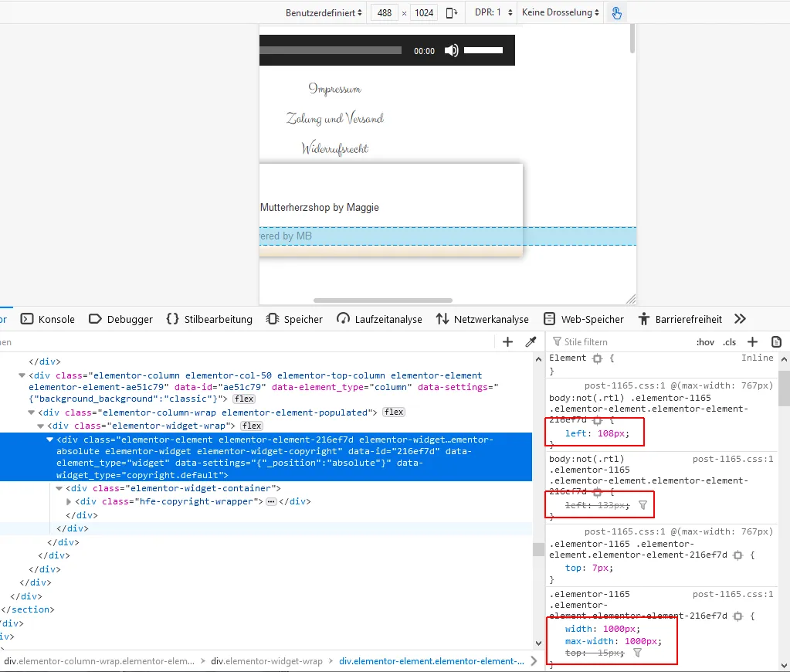Open the Zahlung und Versand link
The width and height of the screenshot is (790, 672).
point(335,118)
